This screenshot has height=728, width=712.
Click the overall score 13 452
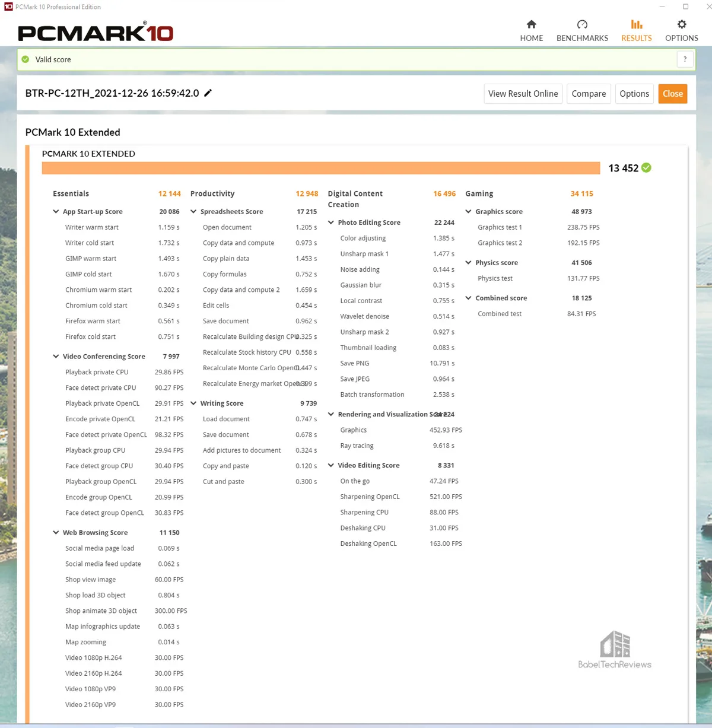point(623,168)
